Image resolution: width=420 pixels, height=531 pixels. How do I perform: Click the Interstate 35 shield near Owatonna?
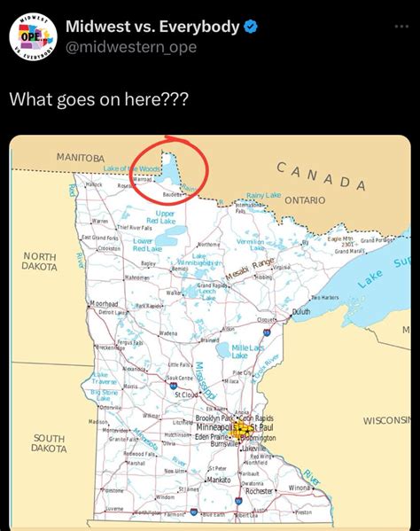238,501
